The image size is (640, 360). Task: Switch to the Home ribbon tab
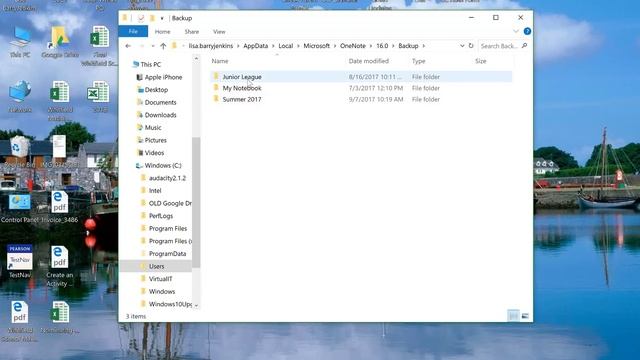point(162,31)
